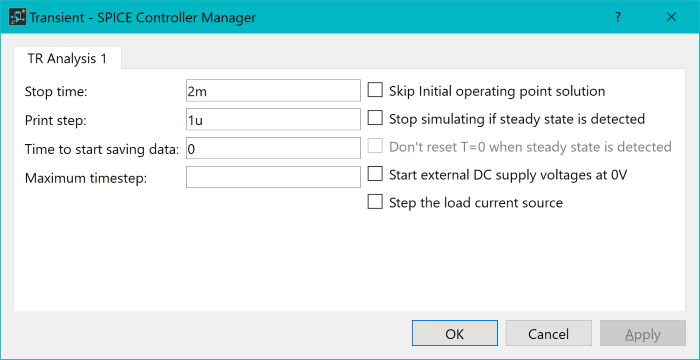Focus the Print step input box

coord(273,119)
